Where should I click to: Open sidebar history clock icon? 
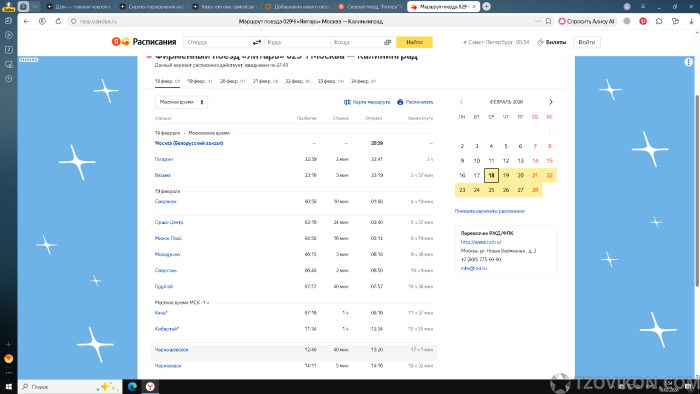(x=8, y=79)
